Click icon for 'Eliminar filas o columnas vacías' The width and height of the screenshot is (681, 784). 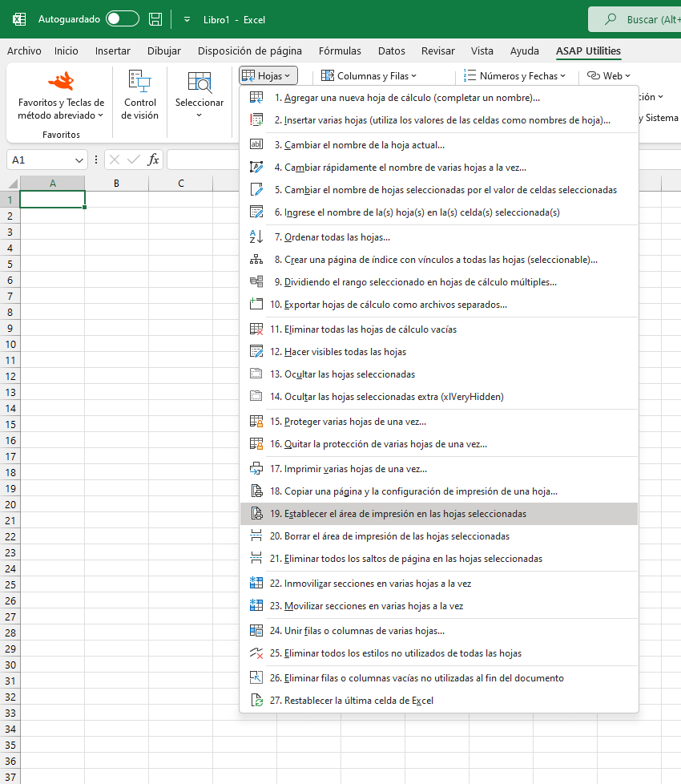coord(256,677)
